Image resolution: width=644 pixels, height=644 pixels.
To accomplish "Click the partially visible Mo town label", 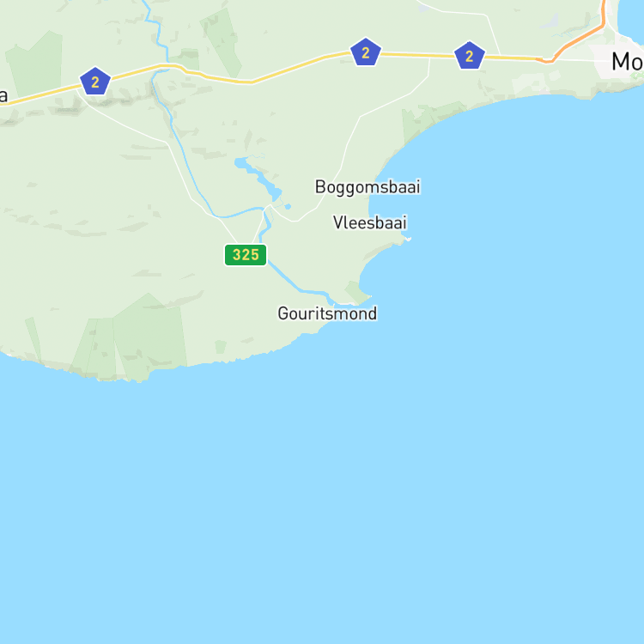I will (x=627, y=62).
